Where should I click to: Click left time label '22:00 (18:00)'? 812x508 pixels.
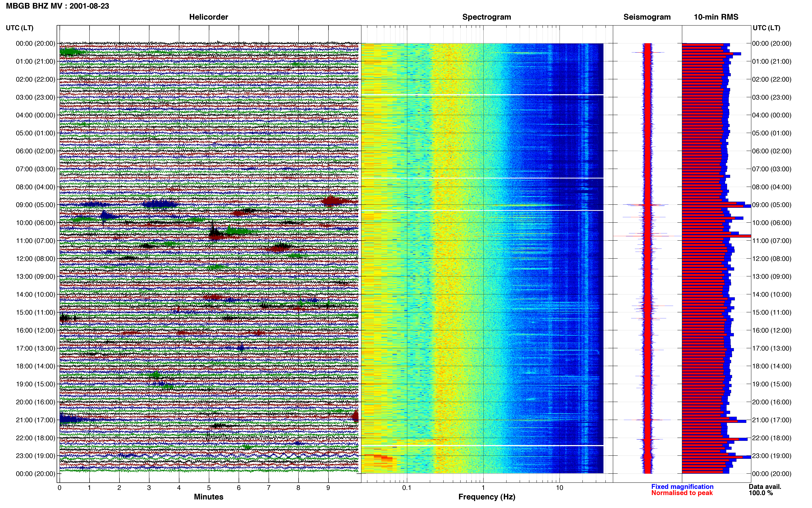(x=36, y=438)
